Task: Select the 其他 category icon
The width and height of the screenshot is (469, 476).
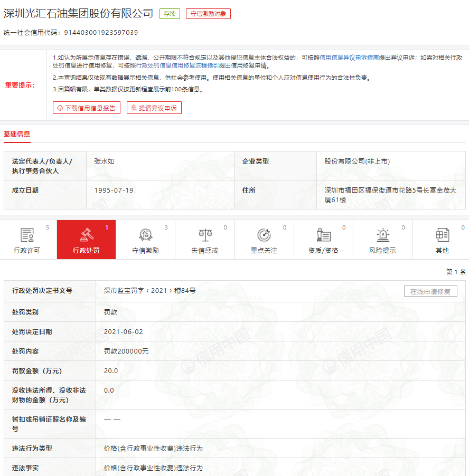Action: [442, 234]
